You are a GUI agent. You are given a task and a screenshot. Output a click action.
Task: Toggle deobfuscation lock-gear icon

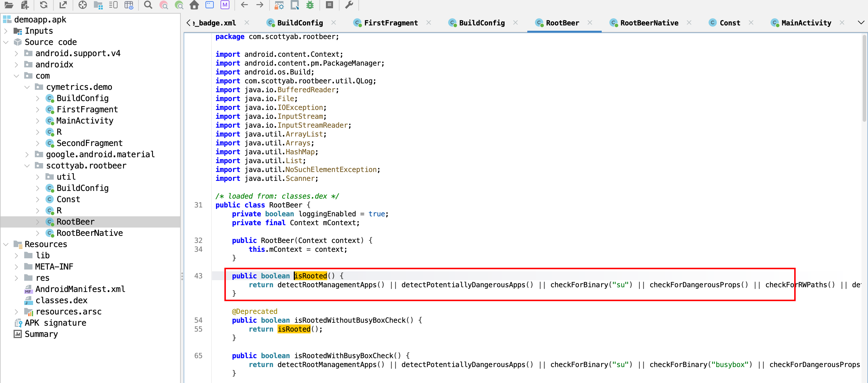coord(279,5)
